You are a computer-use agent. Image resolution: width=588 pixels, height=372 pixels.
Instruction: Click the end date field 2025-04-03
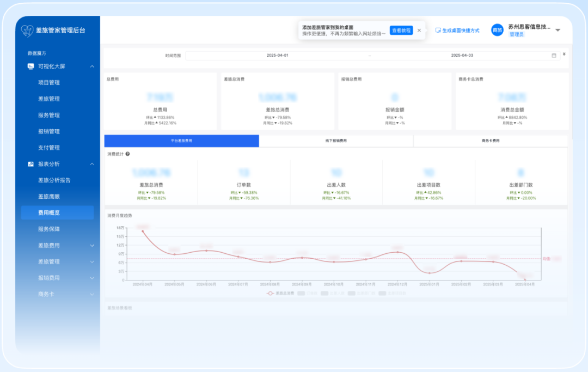coord(462,55)
